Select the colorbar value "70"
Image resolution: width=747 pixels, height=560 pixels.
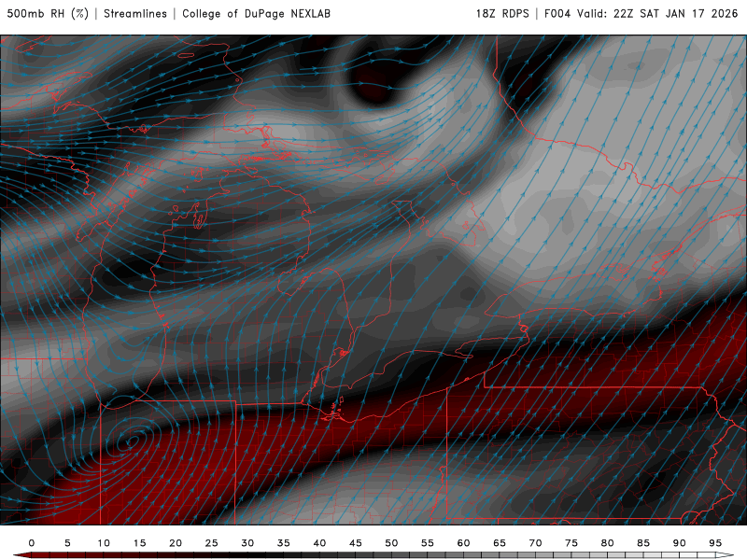(535, 543)
